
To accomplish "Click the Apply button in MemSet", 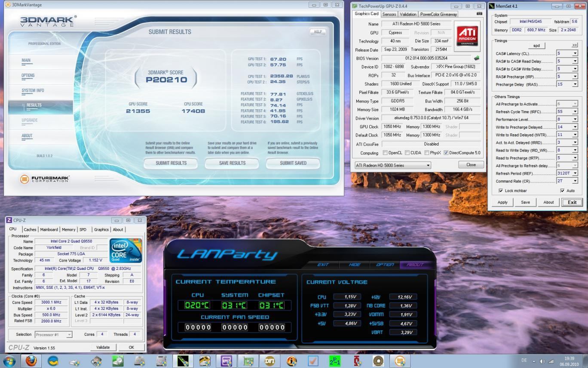I will 502,202.
